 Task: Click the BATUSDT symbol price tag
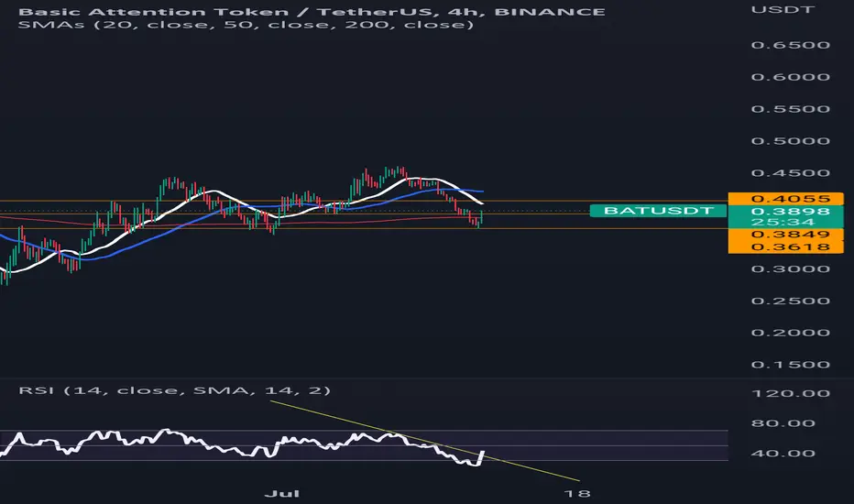(659, 211)
